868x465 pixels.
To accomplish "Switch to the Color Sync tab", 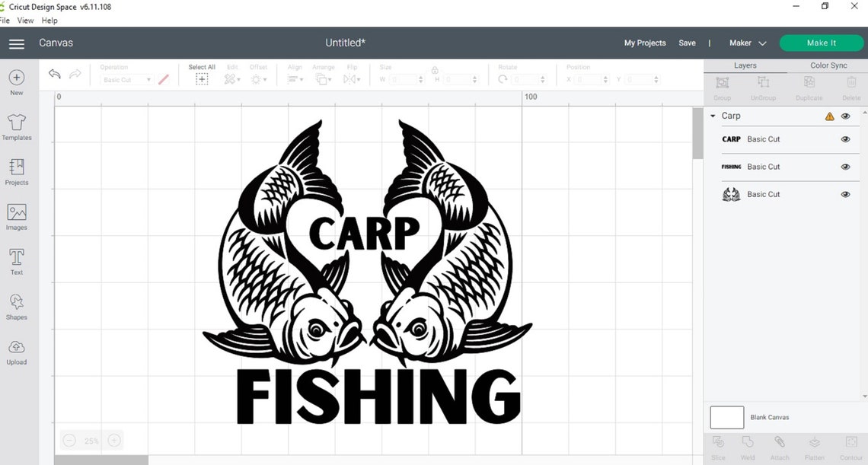I will tap(828, 65).
